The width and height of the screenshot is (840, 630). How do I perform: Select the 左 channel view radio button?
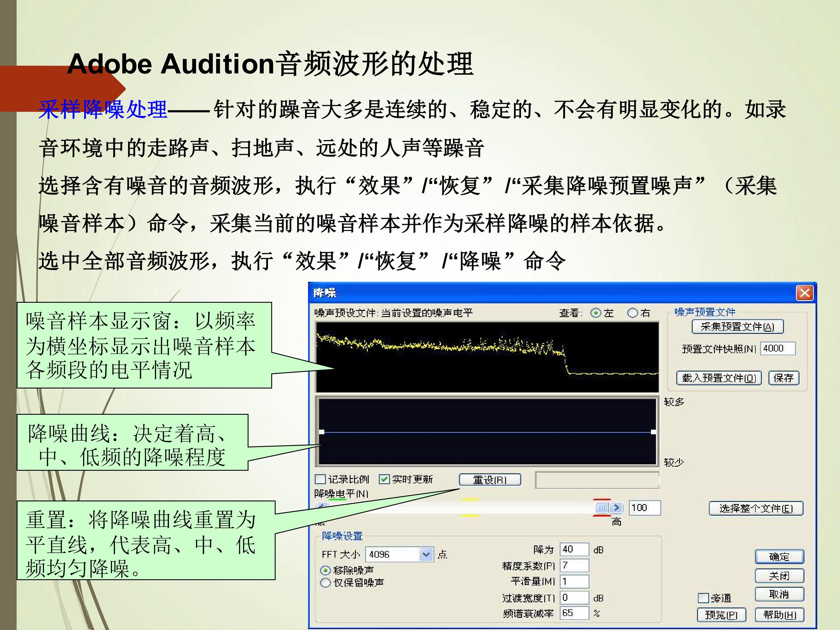(596, 313)
